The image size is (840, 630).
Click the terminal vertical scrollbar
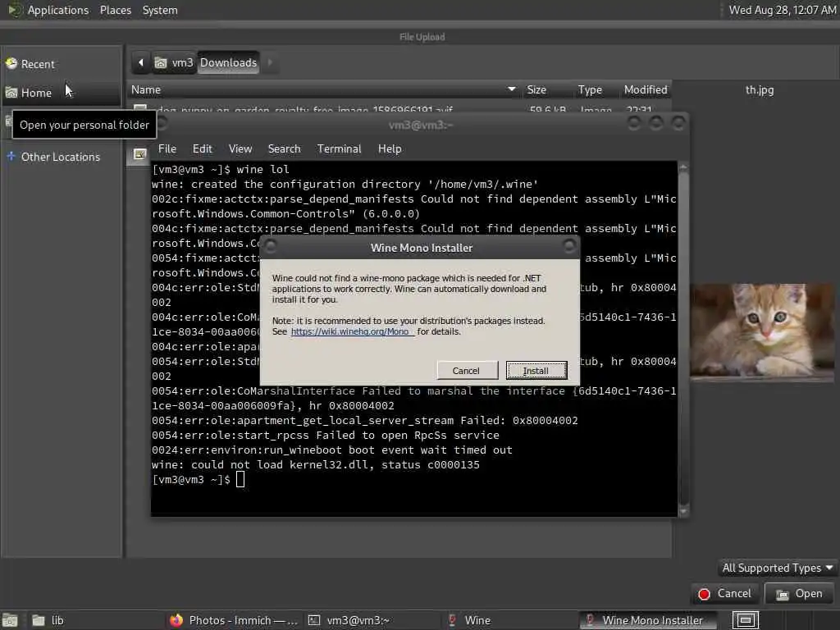683,339
